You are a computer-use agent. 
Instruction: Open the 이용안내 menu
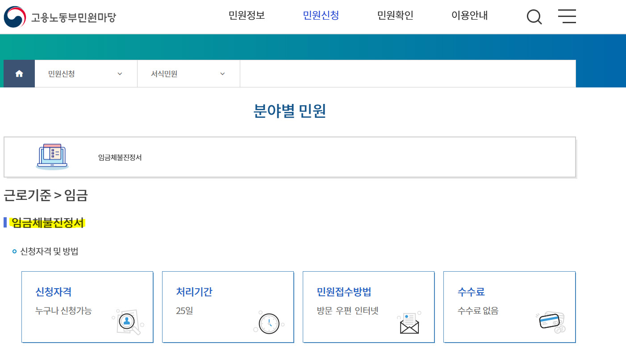click(x=469, y=15)
